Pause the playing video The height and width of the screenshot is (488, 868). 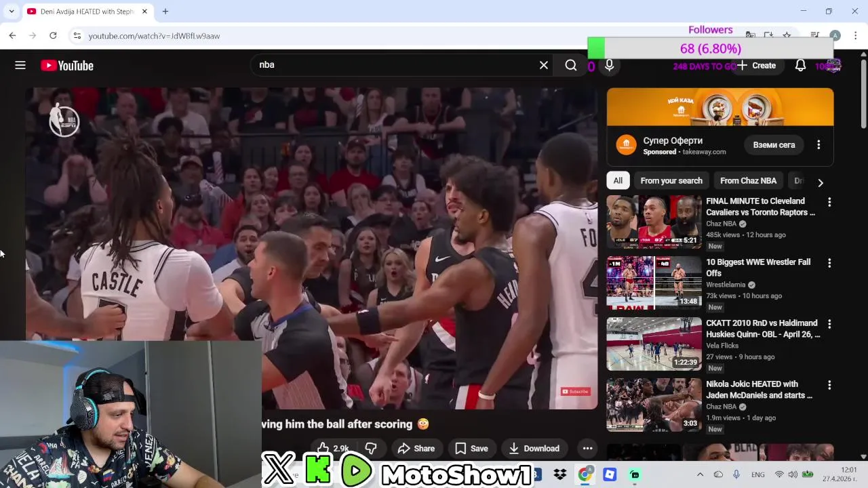tap(312, 247)
